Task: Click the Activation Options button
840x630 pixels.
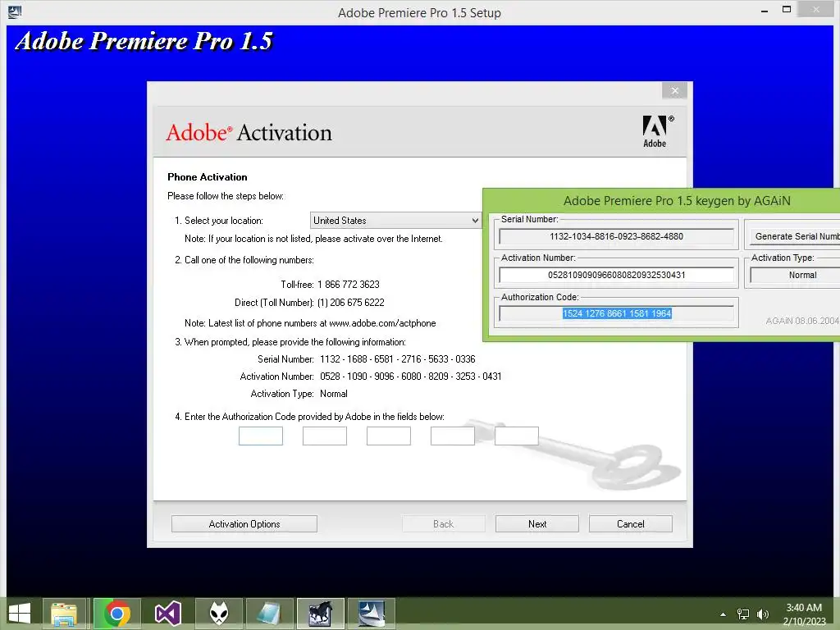Action: click(244, 524)
